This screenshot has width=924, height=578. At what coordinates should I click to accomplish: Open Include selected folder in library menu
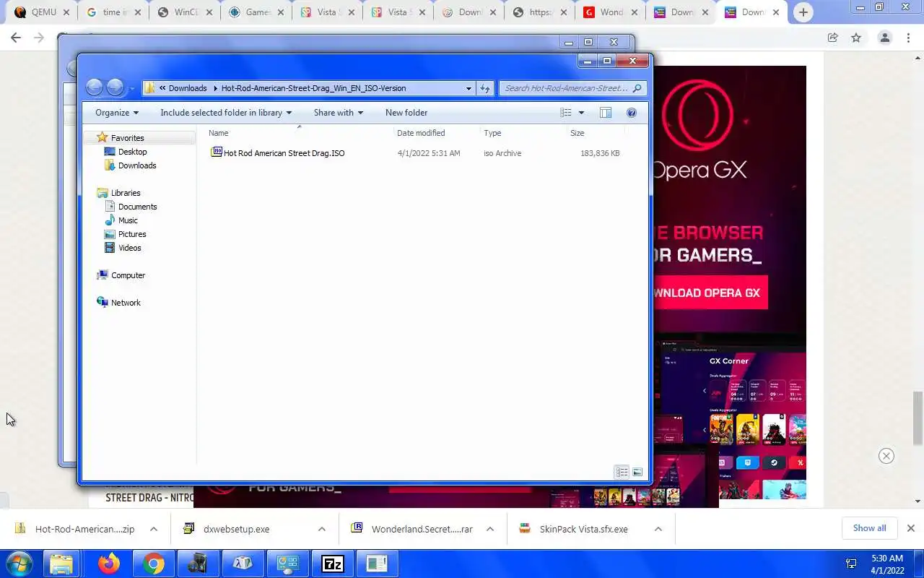226,113
